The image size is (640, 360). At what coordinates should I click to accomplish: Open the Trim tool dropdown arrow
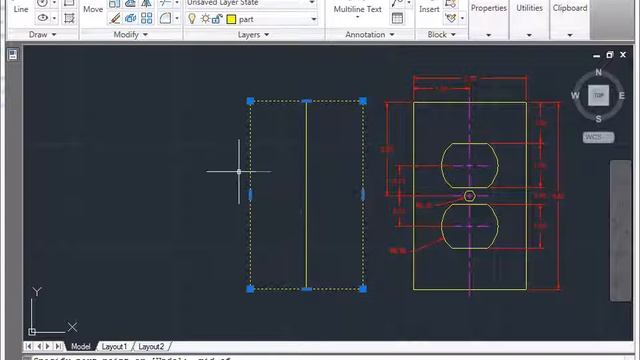[177, 3]
